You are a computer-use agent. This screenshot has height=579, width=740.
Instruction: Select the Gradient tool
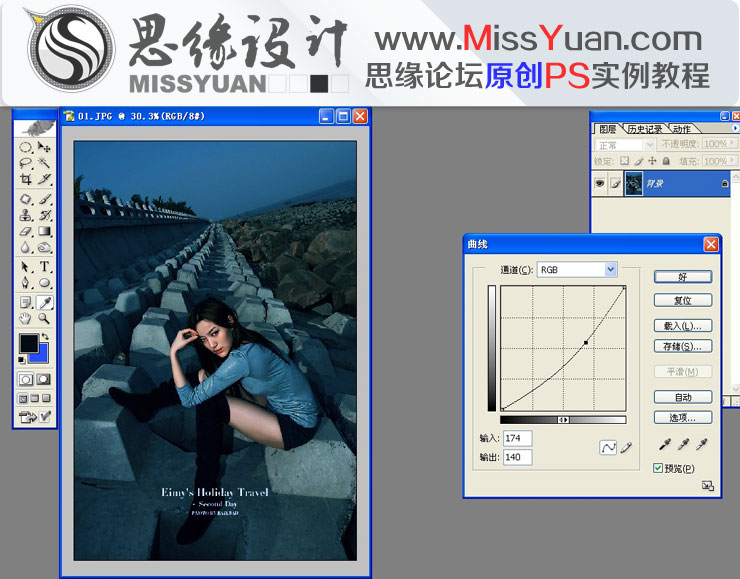(x=44, y=231)
